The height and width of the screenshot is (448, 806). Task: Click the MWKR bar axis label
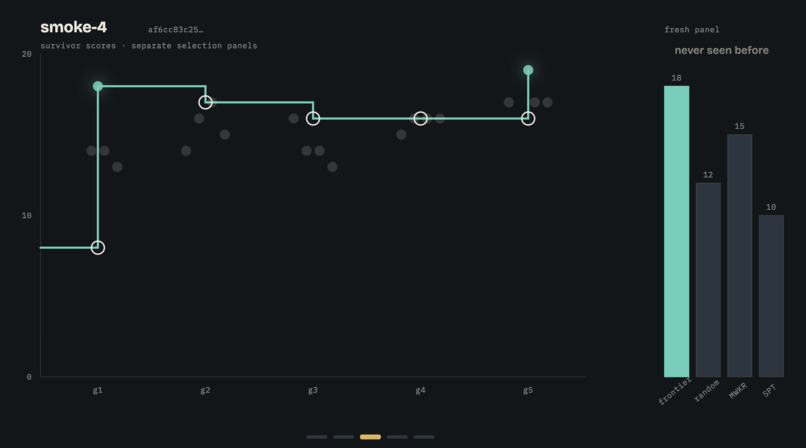738,390
